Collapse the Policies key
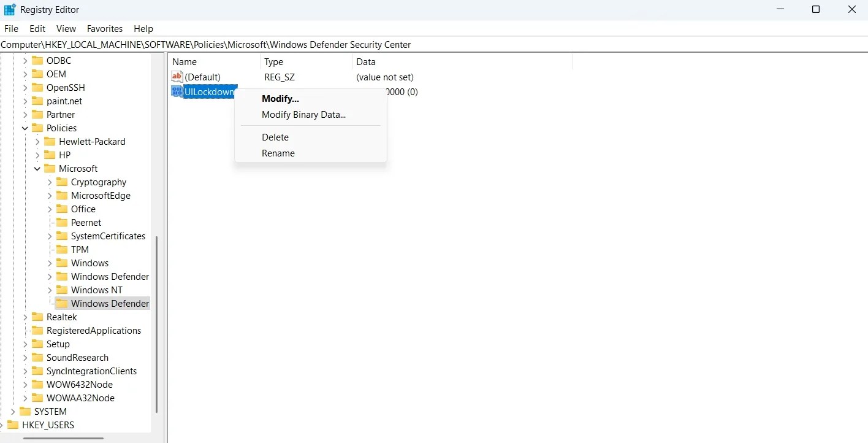The height and width of the screenshot is (443, 868). 25,128
